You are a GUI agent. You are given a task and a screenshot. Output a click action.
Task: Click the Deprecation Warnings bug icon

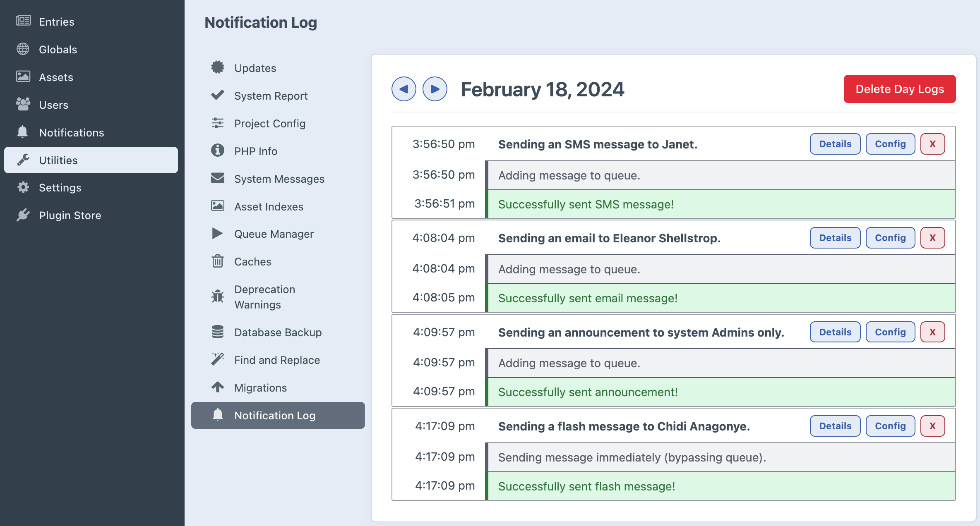pyautogui.click(x=217, y=296)
